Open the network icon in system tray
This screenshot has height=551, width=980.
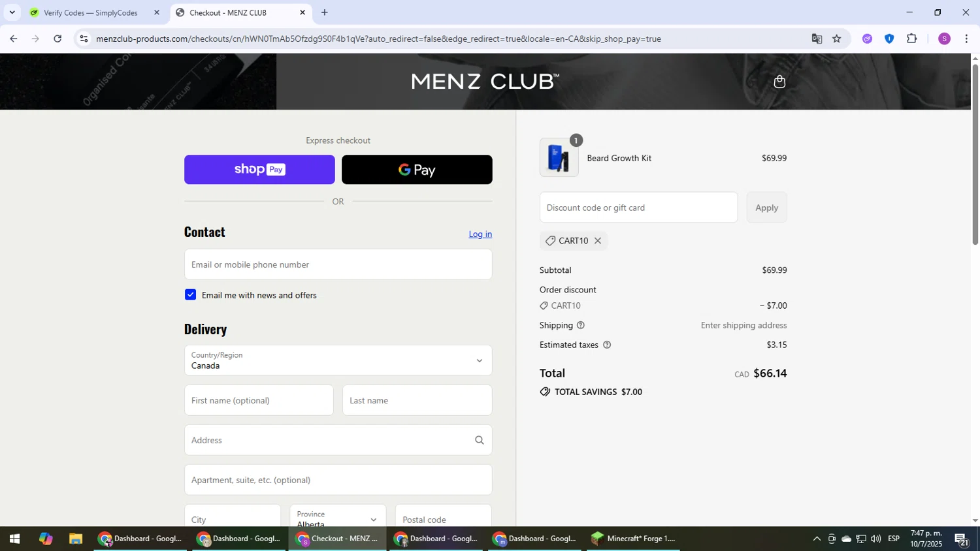(x=861, y=539)
